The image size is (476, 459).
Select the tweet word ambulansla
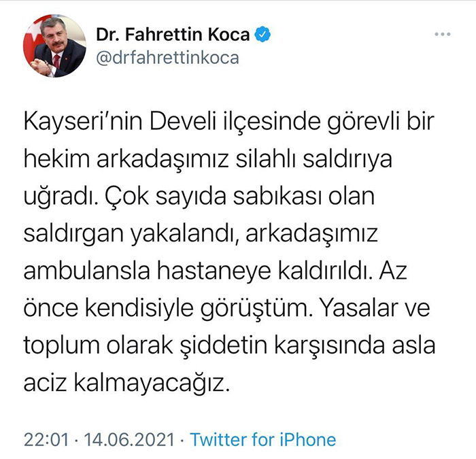pyautogui.click(x=86, y=271)
